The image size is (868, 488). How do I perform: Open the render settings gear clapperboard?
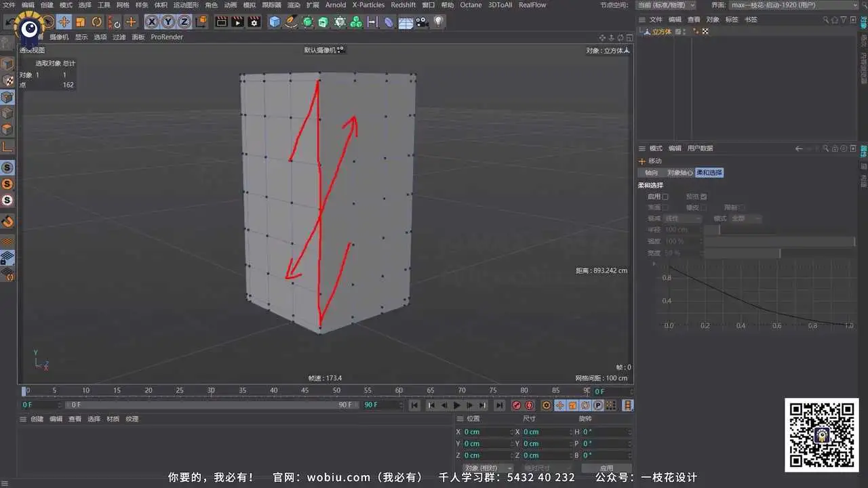254,22
